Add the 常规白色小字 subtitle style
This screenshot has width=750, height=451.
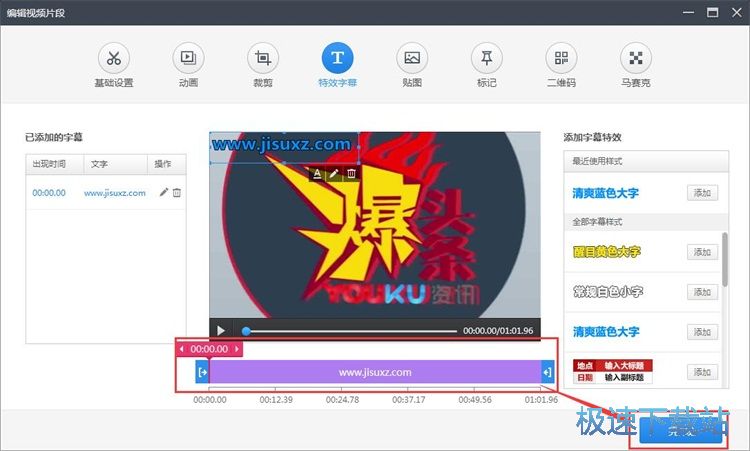tap(702, 292)
